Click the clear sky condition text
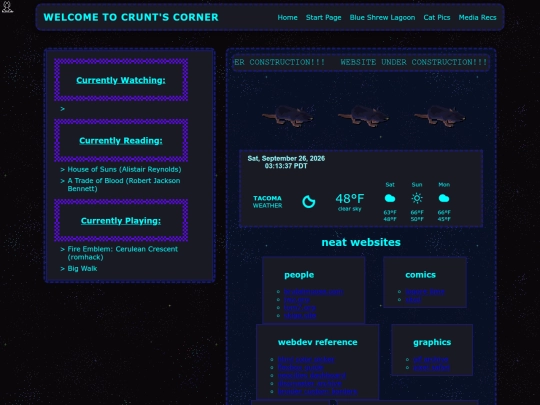 tap(350, 209)
